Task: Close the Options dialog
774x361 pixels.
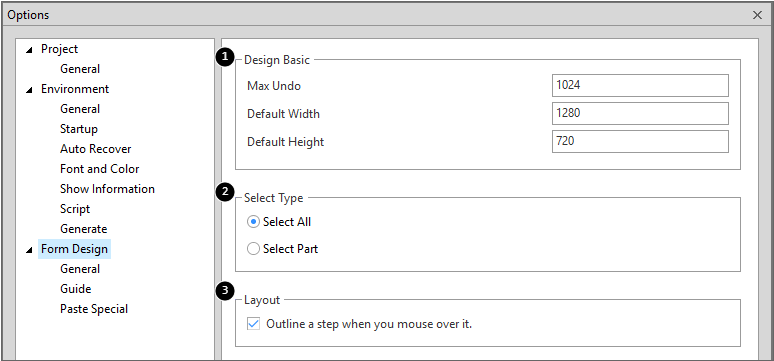Action: pos(757,15)
